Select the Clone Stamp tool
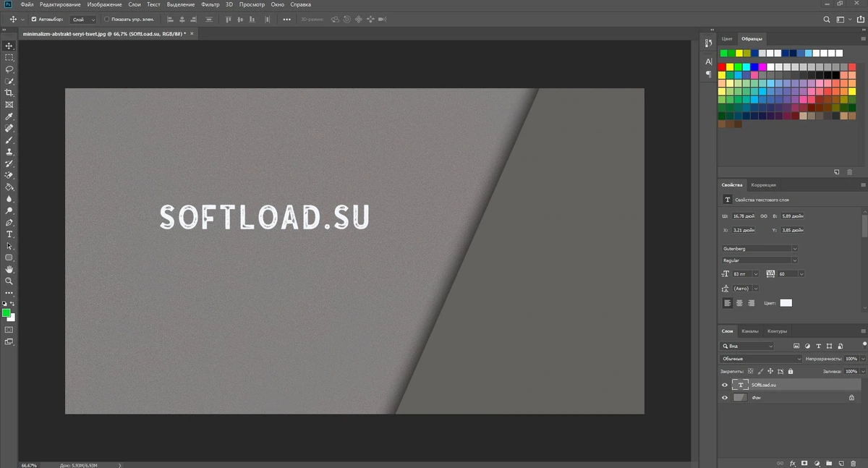Screen dimensions: 868x468 coord(9,152)
